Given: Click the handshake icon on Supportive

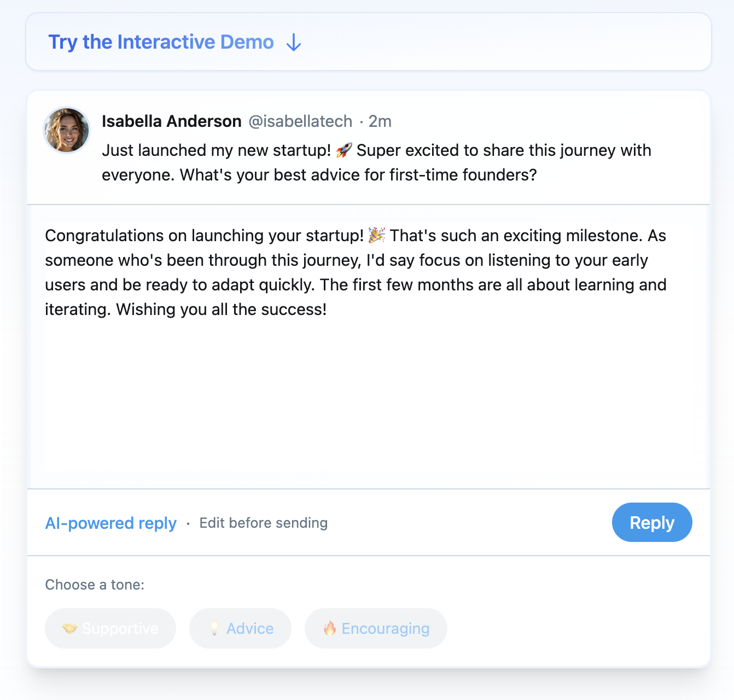Looking at the screenshot, I should pos(69,629).
